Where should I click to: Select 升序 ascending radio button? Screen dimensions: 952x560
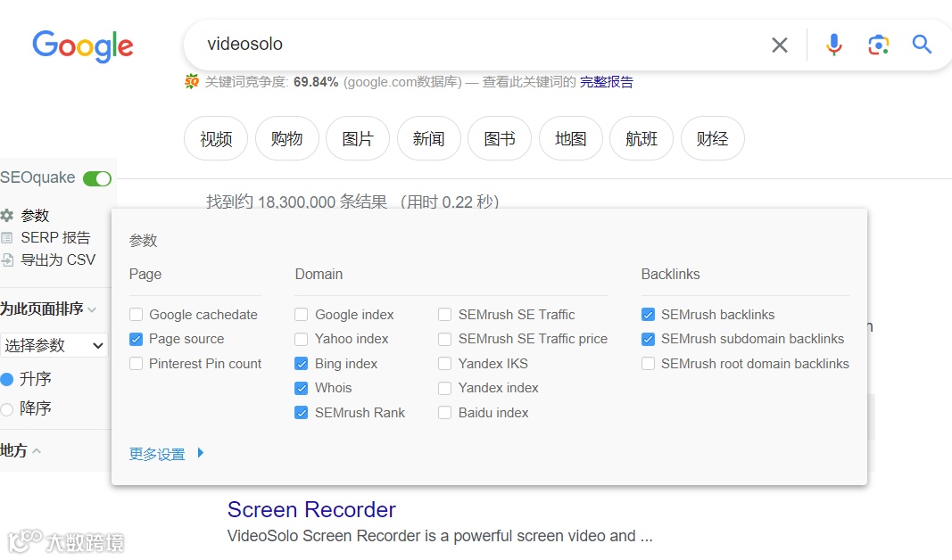tap(6, 379)
